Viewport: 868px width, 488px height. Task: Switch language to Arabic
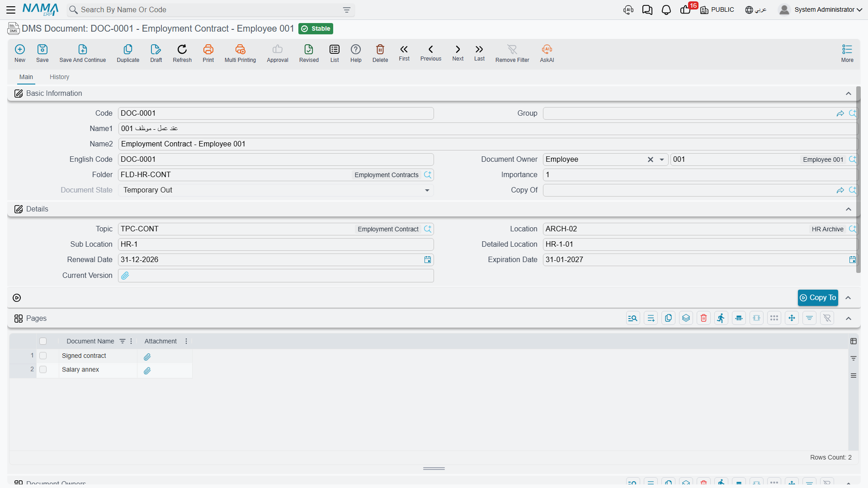click(x=756, y=9)
